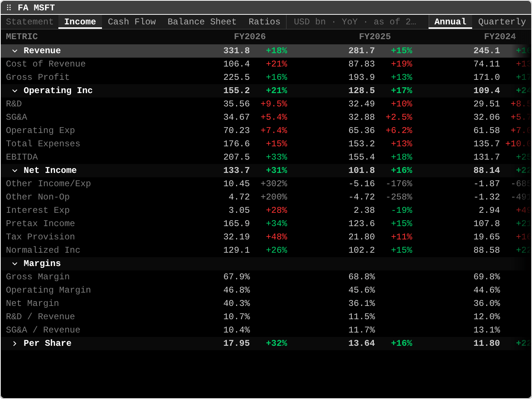Click the FY2026 Per Share value 17.95

click(236, 343)
